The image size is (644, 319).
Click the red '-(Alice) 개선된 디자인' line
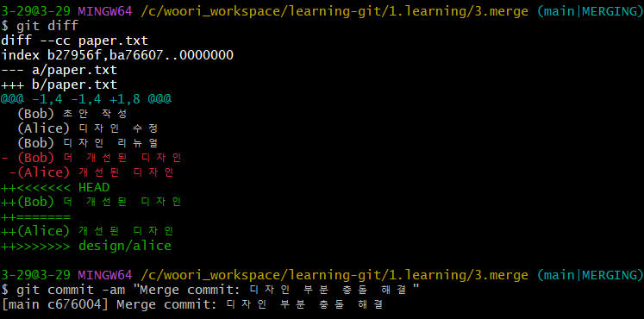pyautogui.click(x=91, y=172)
